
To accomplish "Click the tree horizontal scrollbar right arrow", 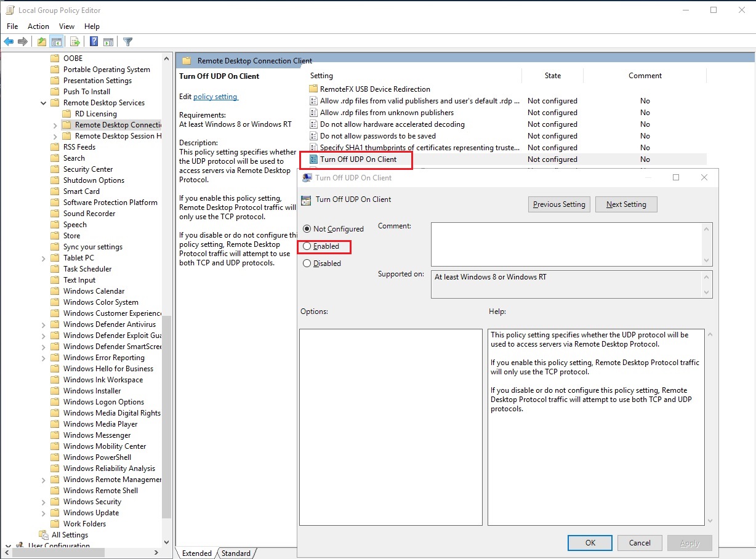I will coord(155,553).
